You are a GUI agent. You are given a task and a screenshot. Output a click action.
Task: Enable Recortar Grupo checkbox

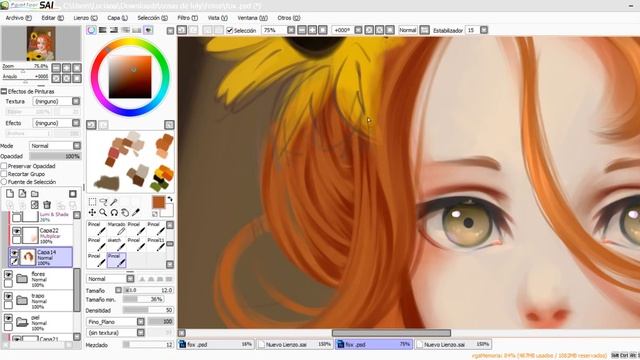tap(4, 174)
